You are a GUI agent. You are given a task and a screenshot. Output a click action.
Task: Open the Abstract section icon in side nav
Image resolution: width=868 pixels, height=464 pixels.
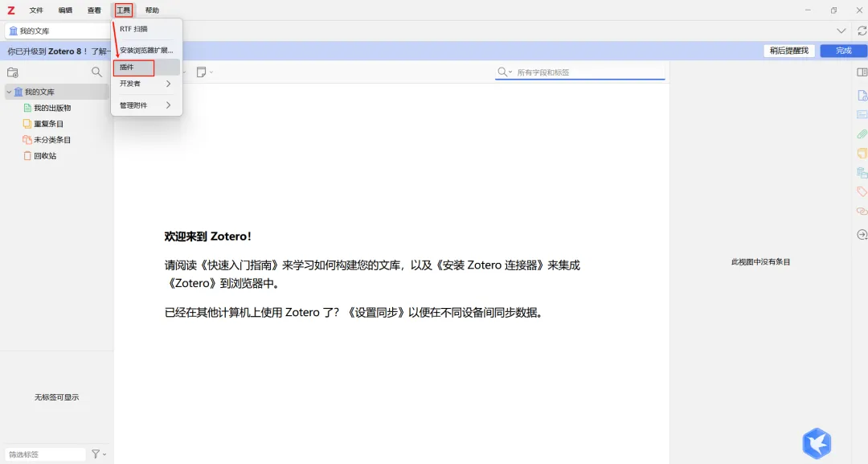click(862, 115)
